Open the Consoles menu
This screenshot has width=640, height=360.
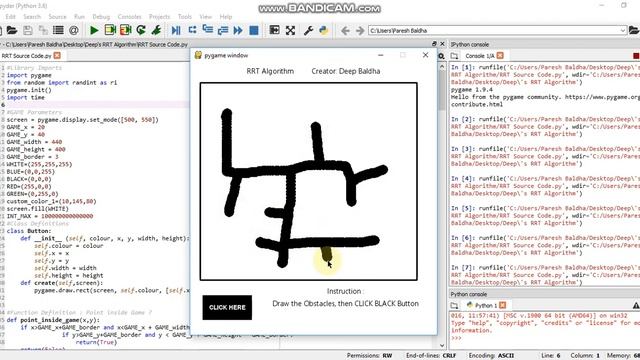(129, 17)
